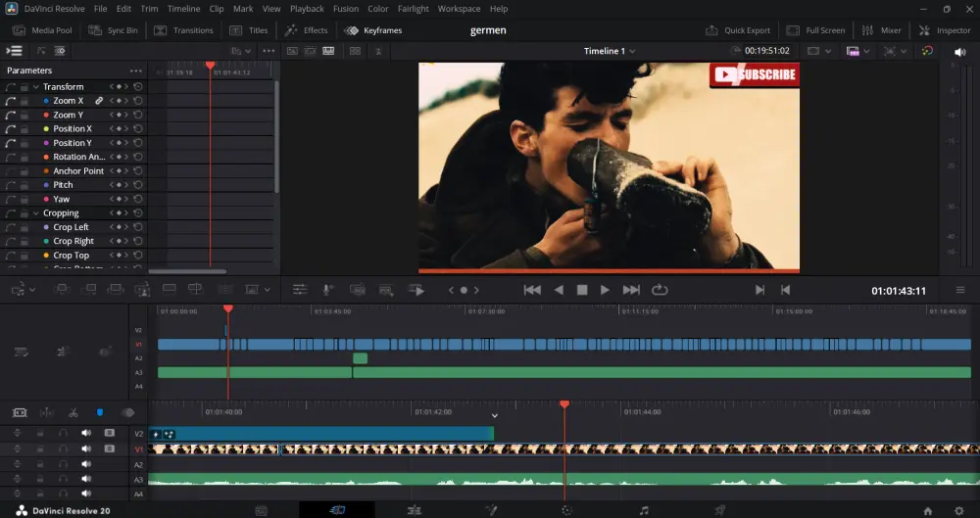The height and width of the screenshot is (518, 980).
Task: Show the Transitions panel
Action: pyautogui.click(x=184, y=30)
